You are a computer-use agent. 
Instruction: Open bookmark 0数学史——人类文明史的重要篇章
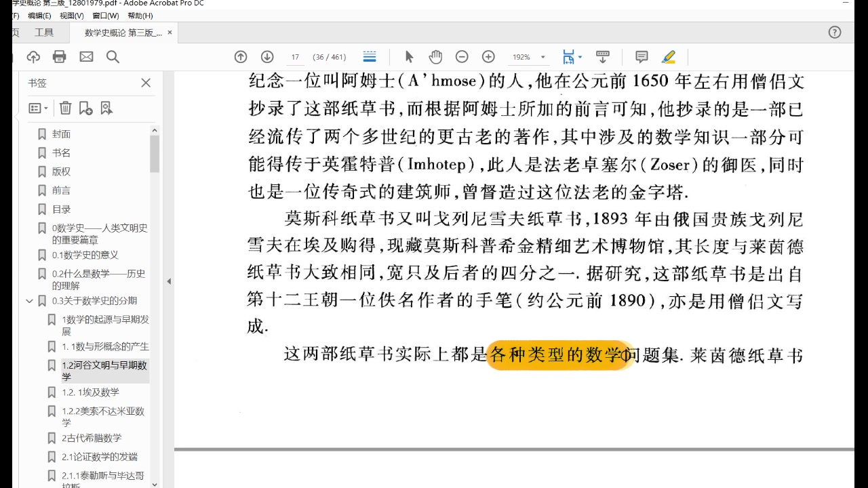click(100, 234)
